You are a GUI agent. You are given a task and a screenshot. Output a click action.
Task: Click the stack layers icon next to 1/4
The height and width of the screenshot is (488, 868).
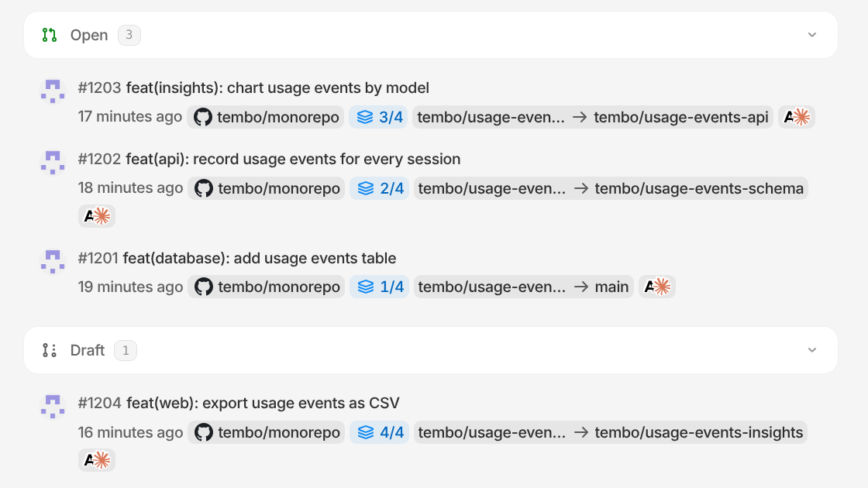point(365,287)
